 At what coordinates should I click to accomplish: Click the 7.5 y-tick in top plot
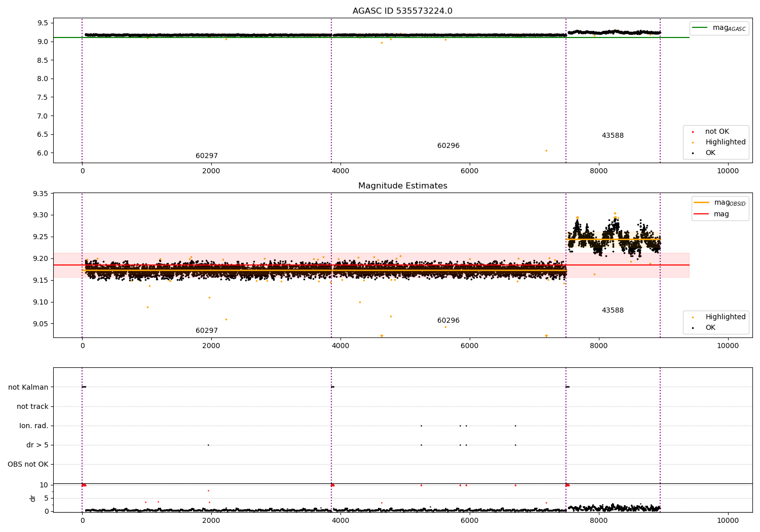pos(43,97)
